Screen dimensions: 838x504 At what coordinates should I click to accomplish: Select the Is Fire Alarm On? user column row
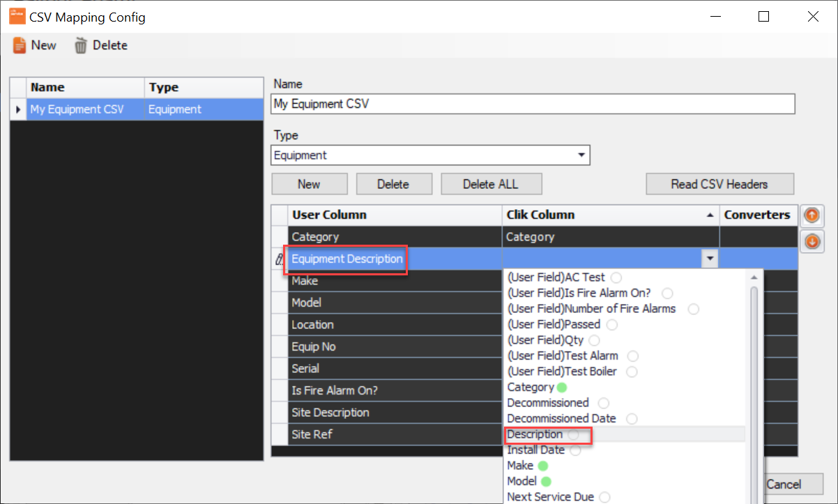[x=395, y=390]
